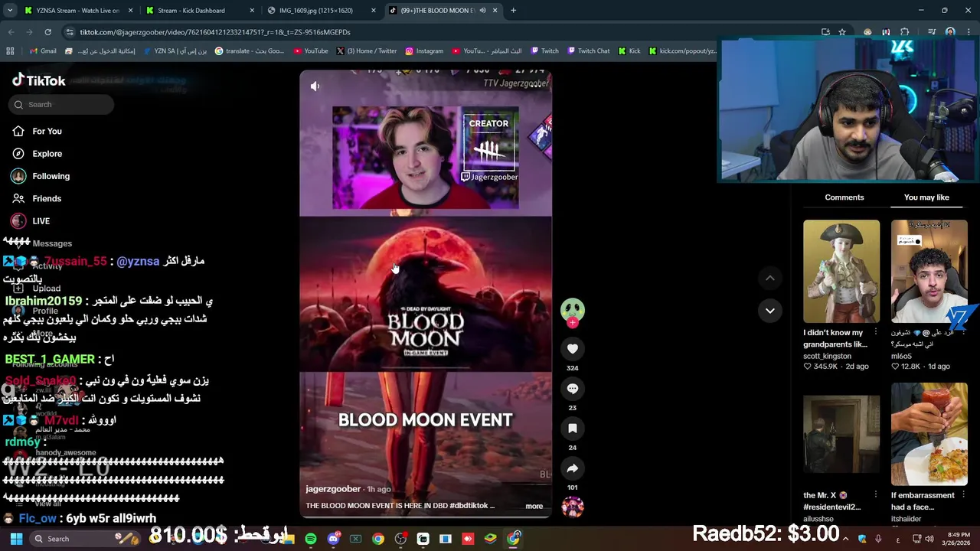This screenshot has width=980, height=551.
Task: Unmute the TikTok video sound
Action: coord(315,86)
